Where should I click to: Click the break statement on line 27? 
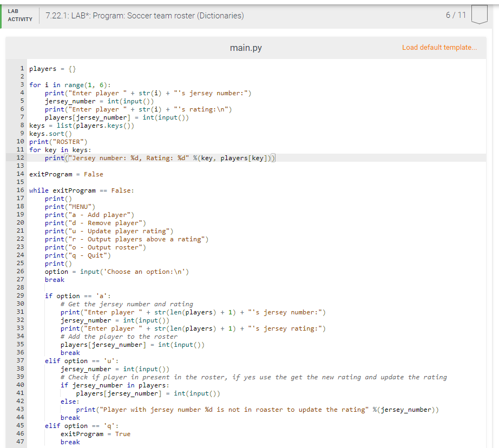(54, 279)
